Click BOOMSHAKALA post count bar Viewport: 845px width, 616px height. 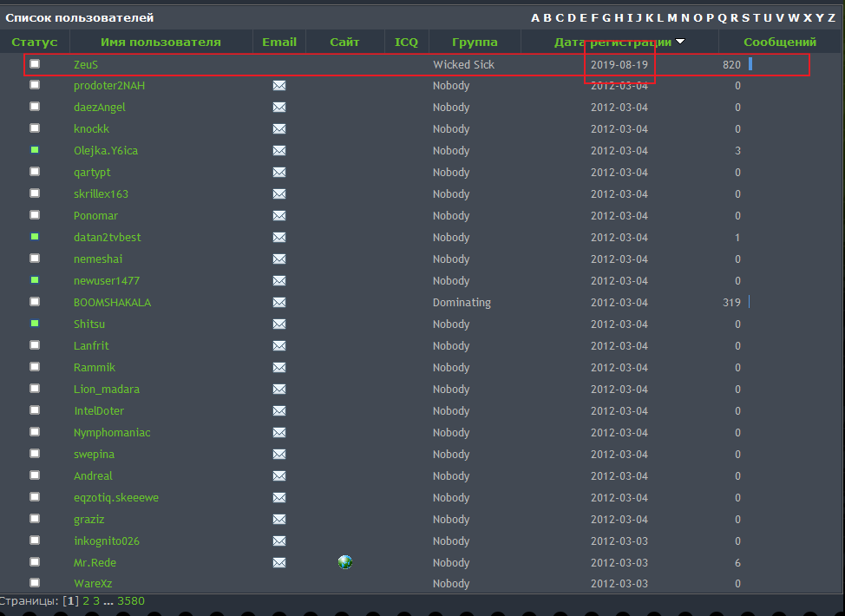pos(750,302)
